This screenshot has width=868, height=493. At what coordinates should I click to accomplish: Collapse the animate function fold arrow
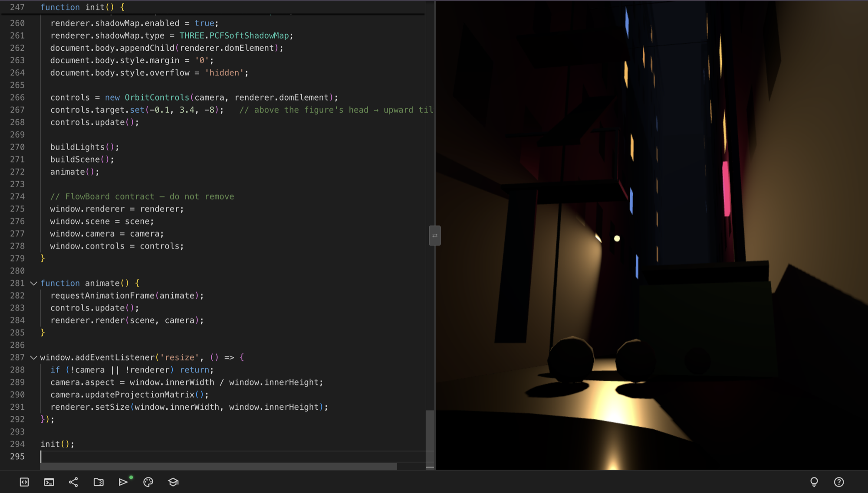click(x=33, y=283)
